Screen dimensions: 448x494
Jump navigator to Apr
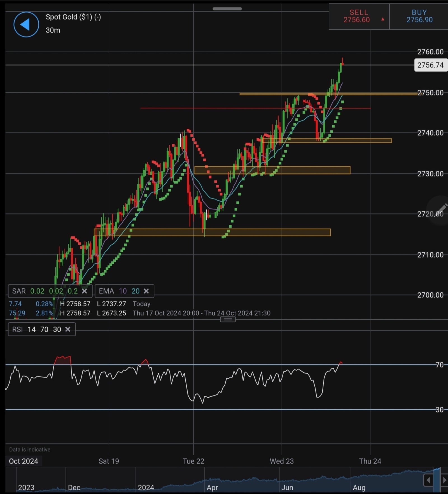point(212,488)
